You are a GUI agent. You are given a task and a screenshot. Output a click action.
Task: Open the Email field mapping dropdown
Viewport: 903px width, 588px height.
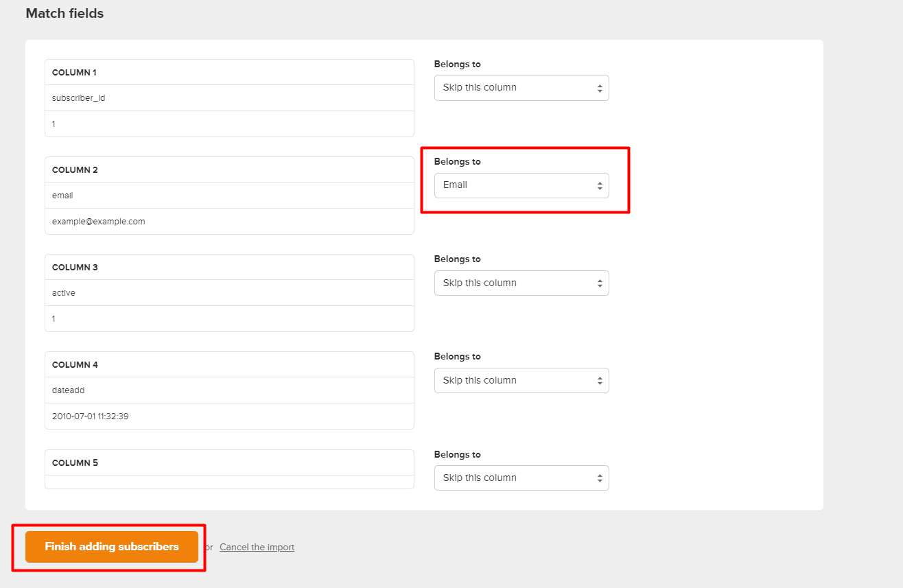coord(521,185)
